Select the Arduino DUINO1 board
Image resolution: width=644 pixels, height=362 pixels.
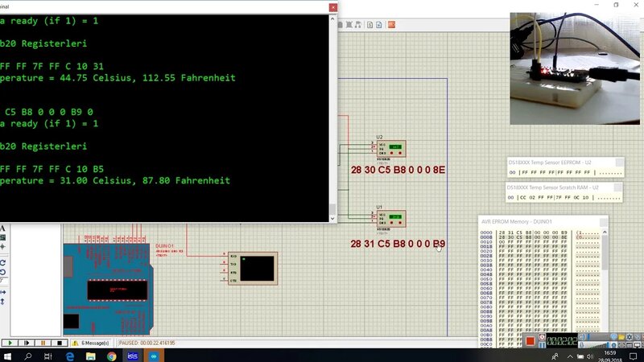point(108,289)
